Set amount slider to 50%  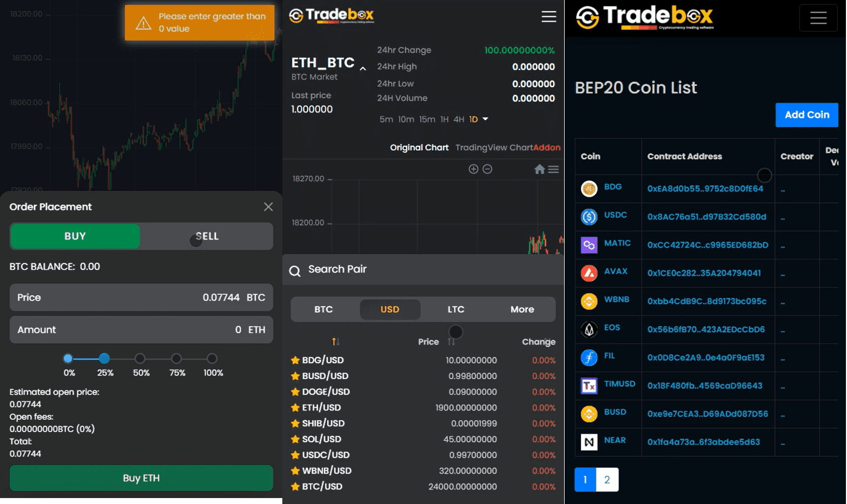coord(140,359)
